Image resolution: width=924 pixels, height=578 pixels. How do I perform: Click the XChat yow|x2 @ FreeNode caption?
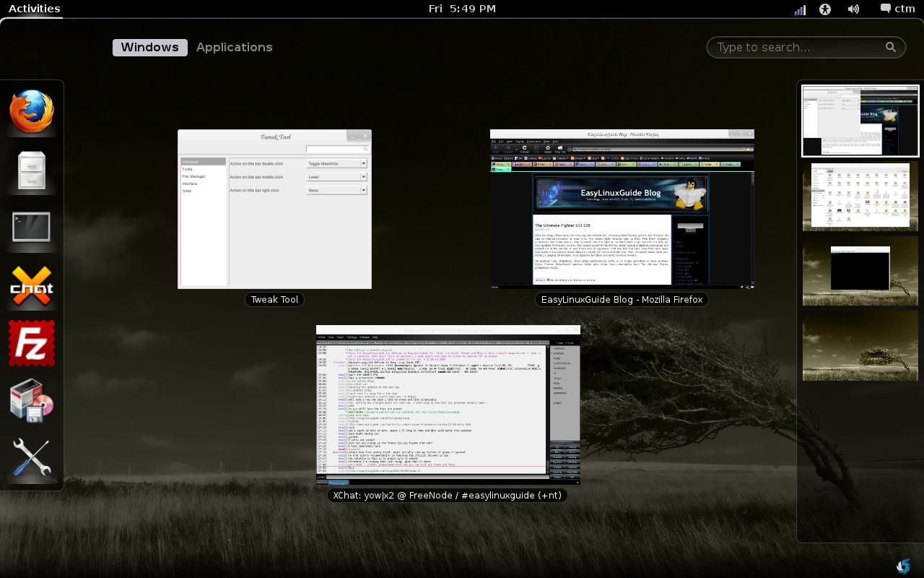[448, 496]
